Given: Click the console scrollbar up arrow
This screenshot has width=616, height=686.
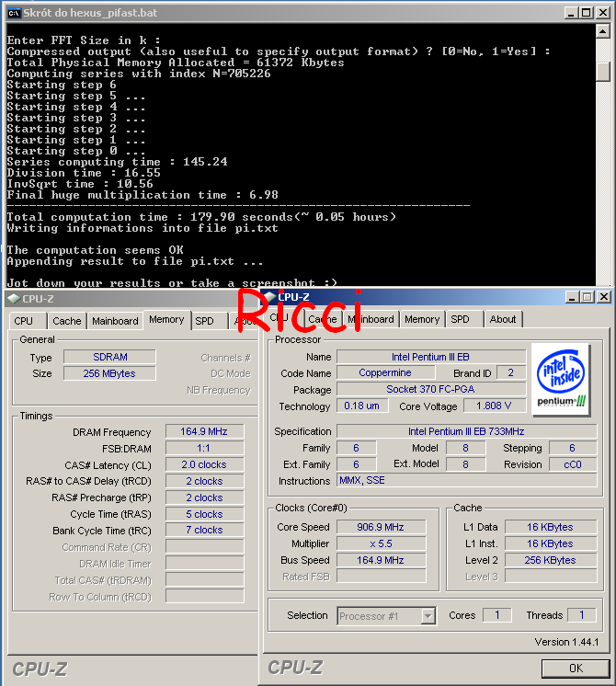Looking at the screenshot, I should tap(603, 31).
